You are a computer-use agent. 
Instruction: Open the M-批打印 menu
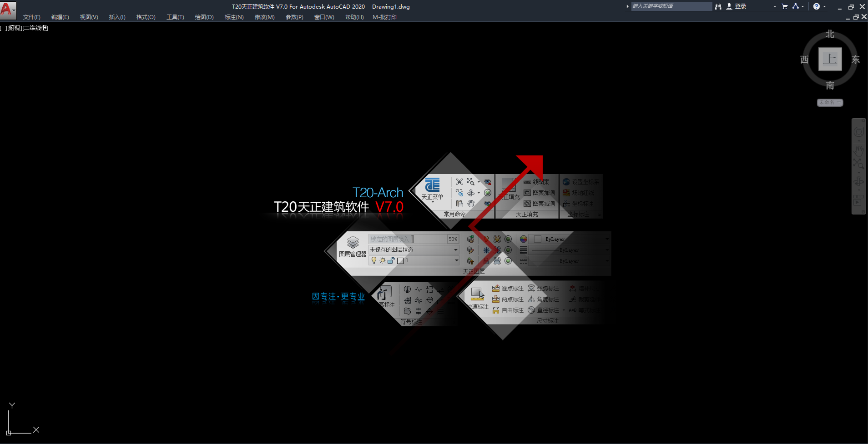pos(384,17)
